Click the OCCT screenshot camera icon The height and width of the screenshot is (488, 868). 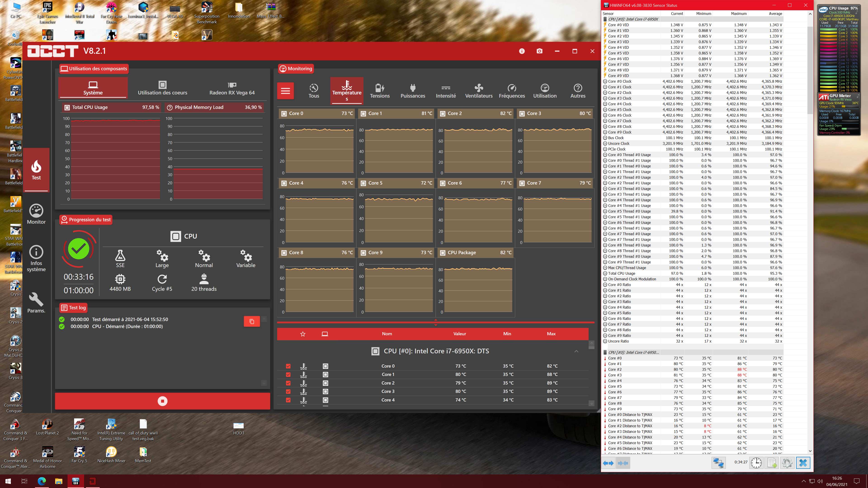click(x=540, y=51)
